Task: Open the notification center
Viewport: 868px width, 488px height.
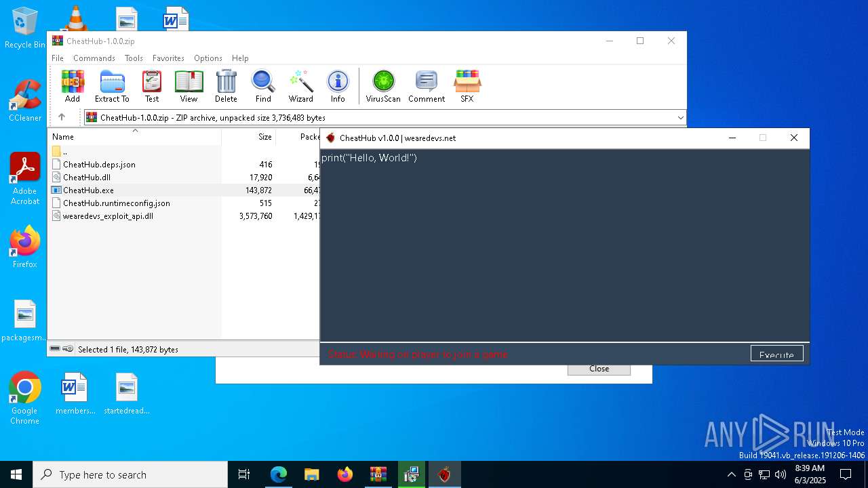Action: (846, 474)
